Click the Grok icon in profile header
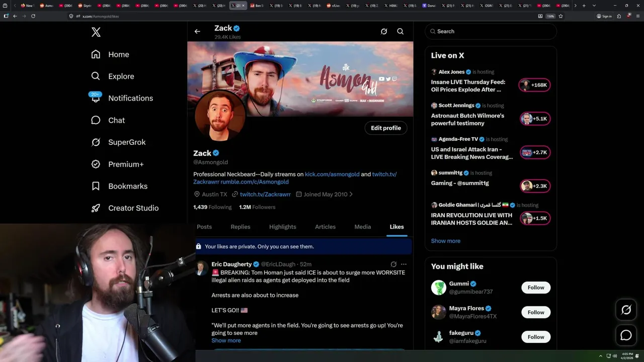Screen dimensions: 644x362 (384, 31)
